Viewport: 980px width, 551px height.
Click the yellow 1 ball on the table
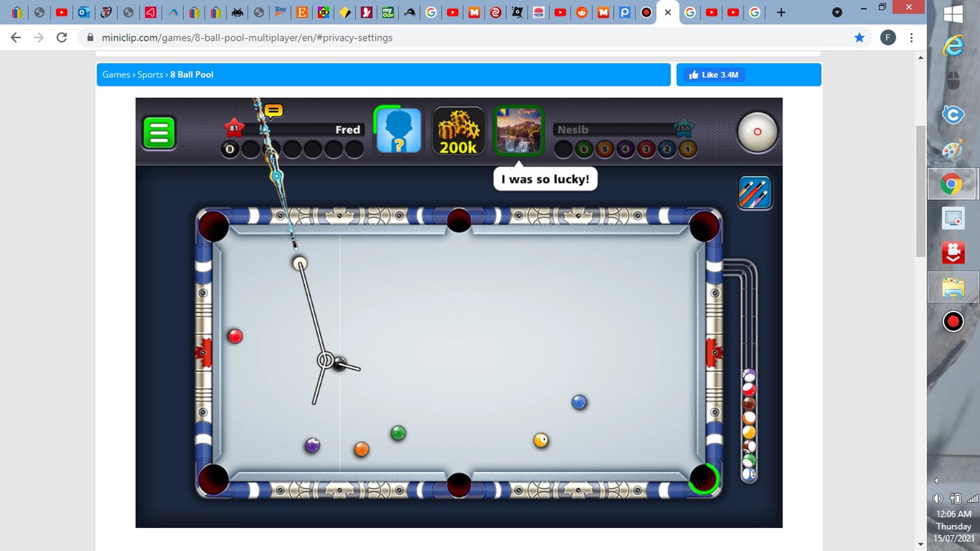[541, 440]
